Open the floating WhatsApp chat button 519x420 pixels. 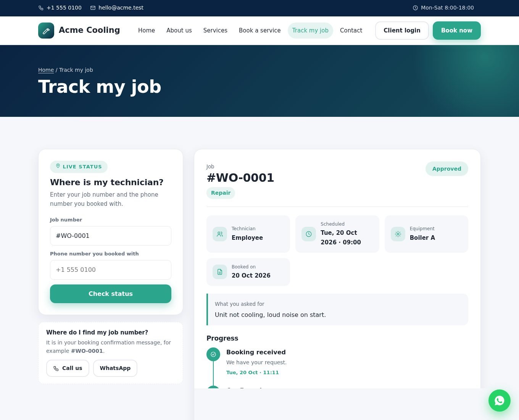[500, 401]
